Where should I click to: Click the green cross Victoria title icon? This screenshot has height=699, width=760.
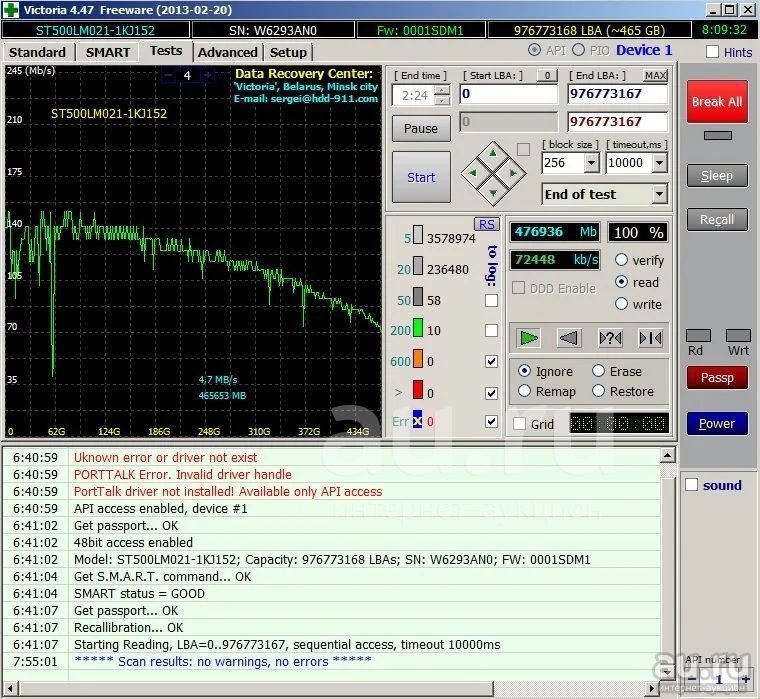tap(10, 9)
